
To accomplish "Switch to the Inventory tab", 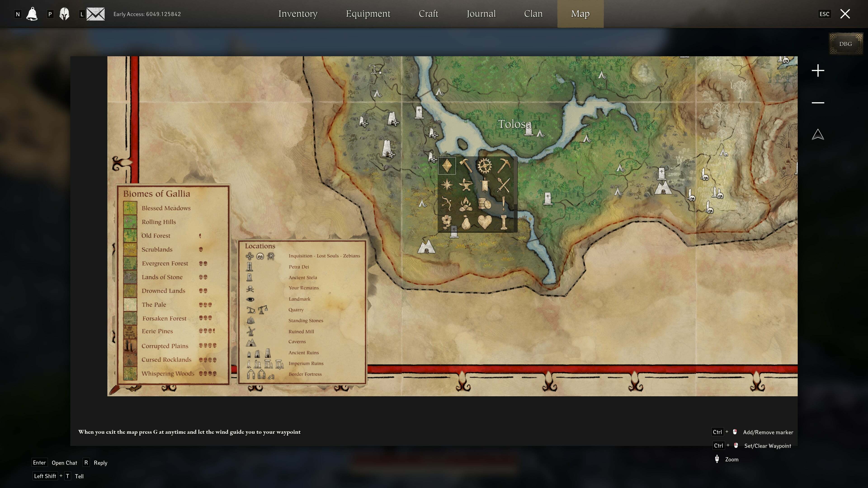I will tap(298, 14).
